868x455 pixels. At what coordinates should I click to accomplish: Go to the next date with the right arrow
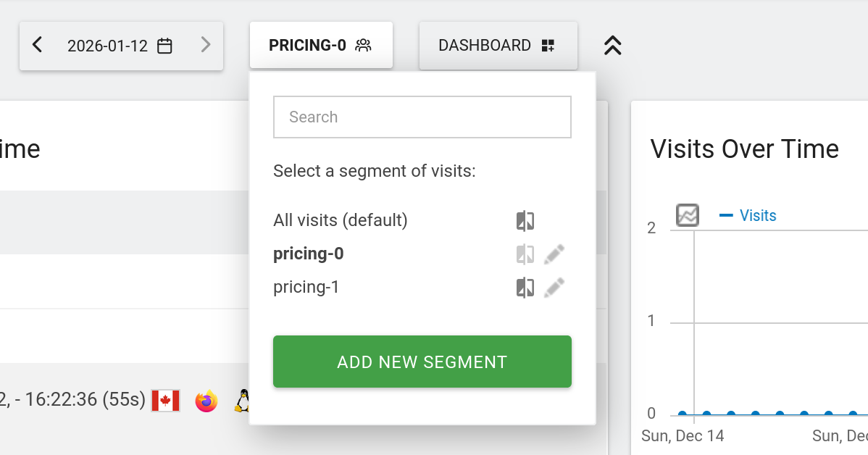205,44
